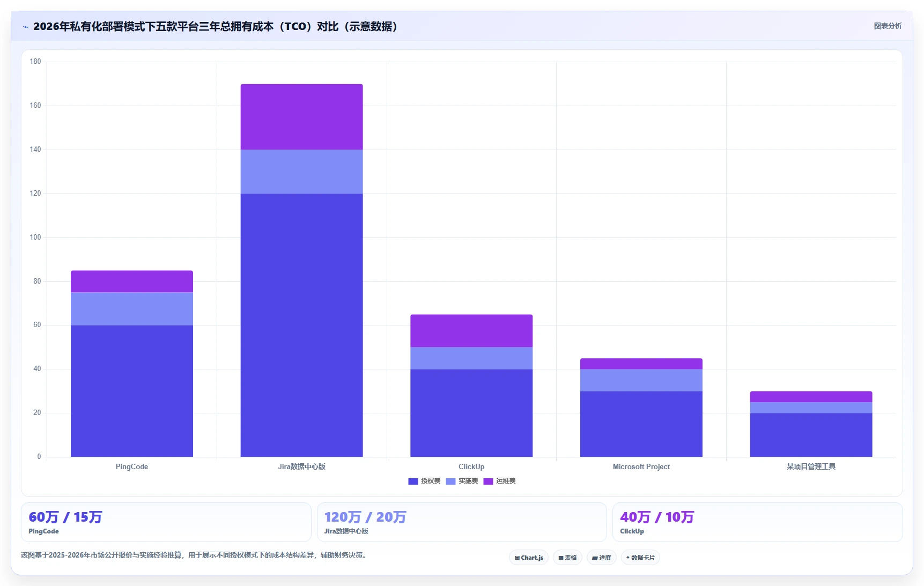
Task: Click ClickUp's dark blue 授权费 segment
Action: (x=471, y=413)
